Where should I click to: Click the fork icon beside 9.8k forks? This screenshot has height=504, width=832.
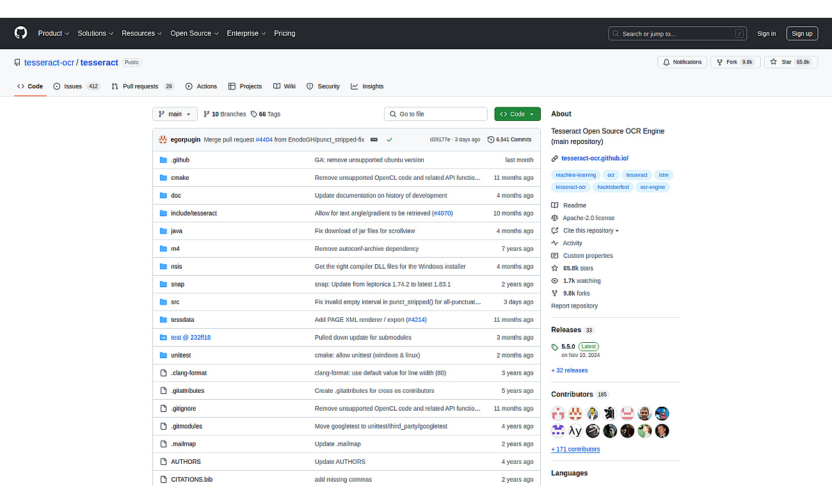pyautogui.click(x=555, y=293)
